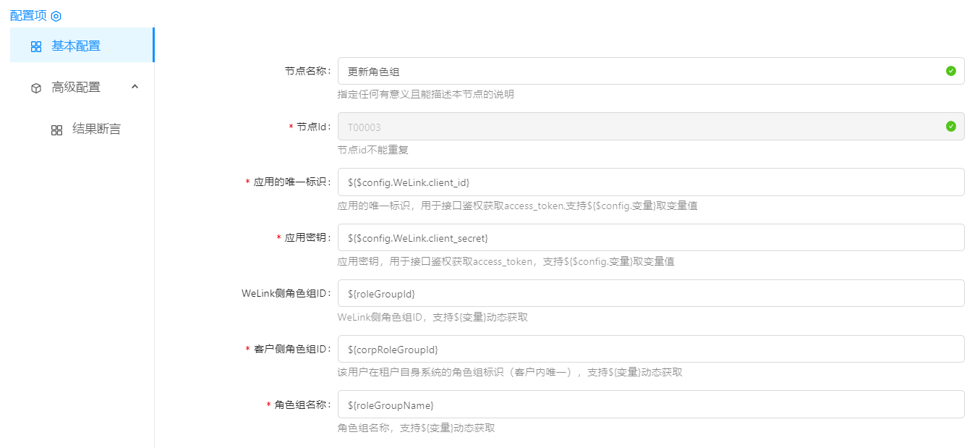
Task: Click the disabled 节点Id field T00003
Action: [636, 127]
